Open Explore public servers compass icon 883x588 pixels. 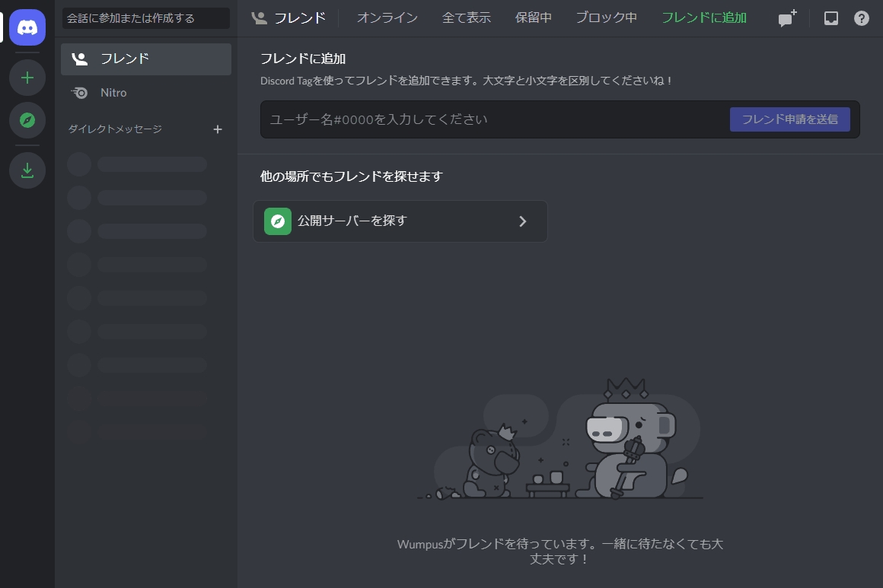[27, 120]
